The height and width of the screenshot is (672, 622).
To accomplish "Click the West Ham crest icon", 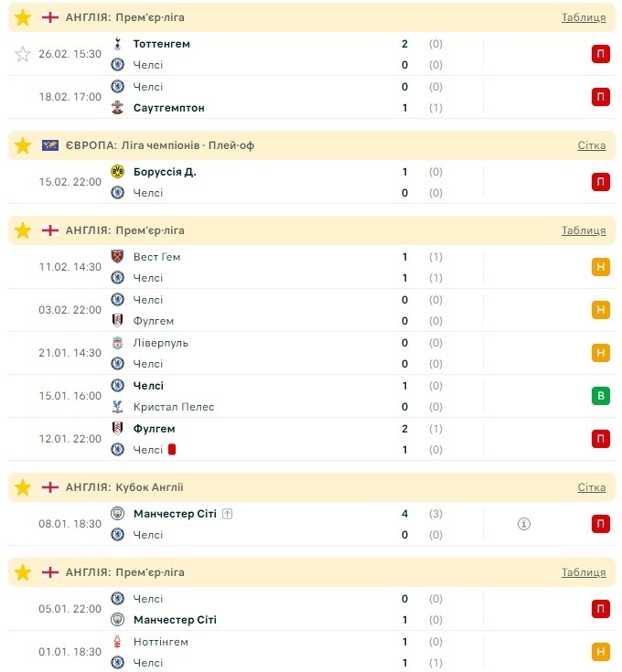I will (117, 257).
